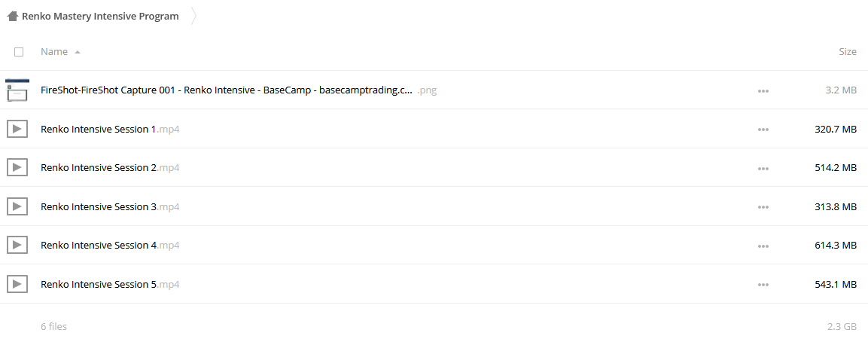This screenshot has height=342, width=868.
Task: Sort files by Name column header
Action: point(54,51)
